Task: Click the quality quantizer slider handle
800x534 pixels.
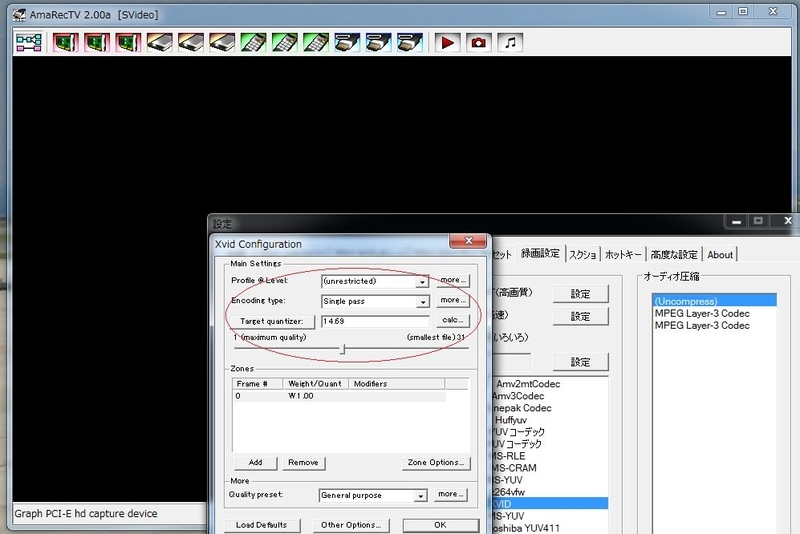Action: tap(343, 349)
